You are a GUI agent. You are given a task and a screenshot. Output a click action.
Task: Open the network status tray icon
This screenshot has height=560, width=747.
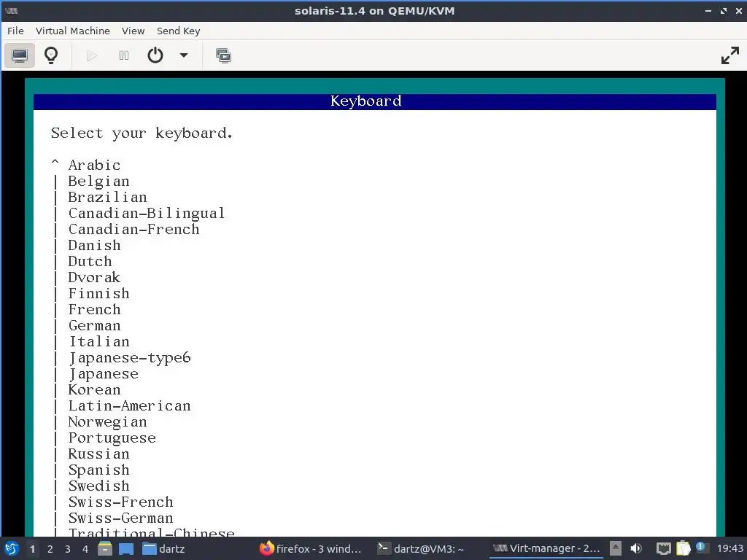click(664, 548)
